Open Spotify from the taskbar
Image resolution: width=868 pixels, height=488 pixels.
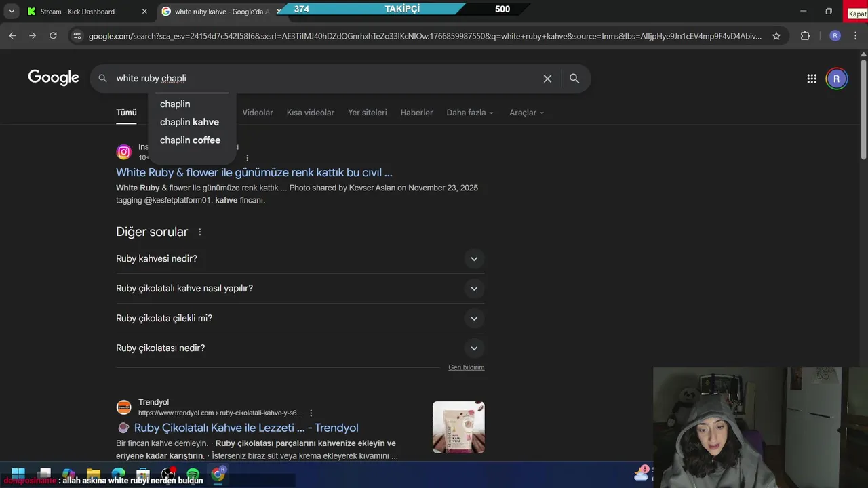click(193, 474)
